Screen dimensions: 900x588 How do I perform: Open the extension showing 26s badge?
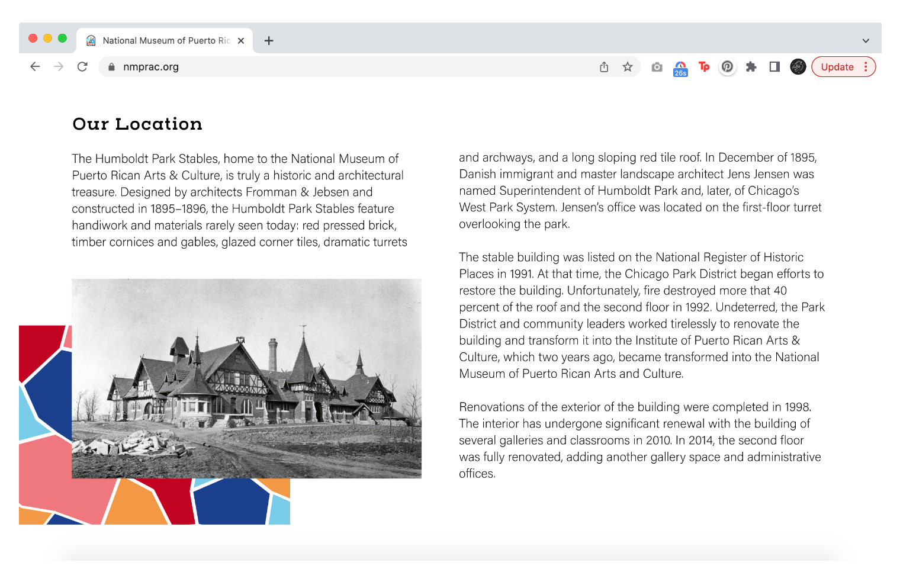[x=680, y=69]
